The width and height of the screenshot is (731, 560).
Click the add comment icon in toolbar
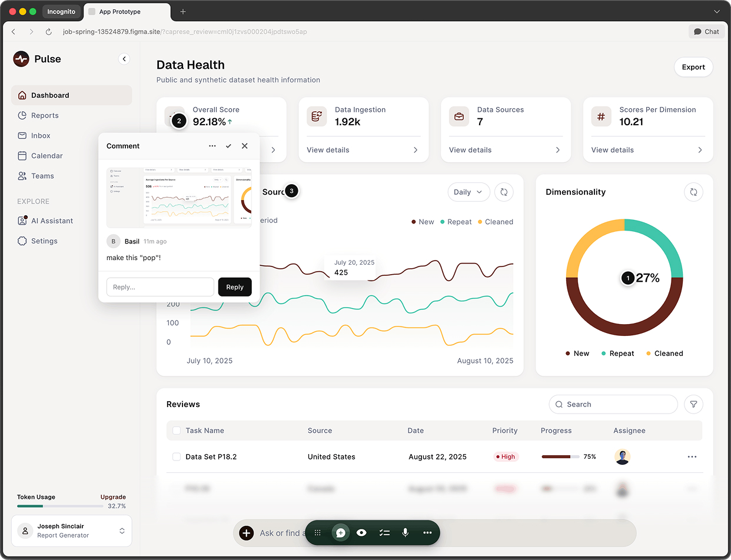[340, 532]
